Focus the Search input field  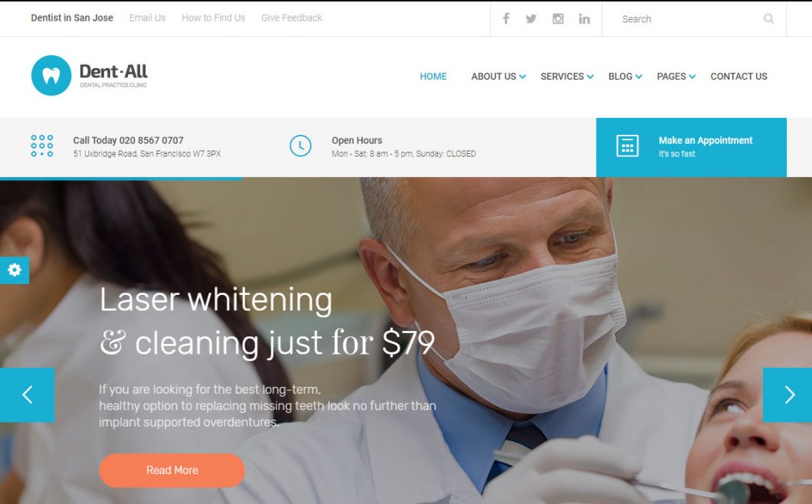pos(689,18)
